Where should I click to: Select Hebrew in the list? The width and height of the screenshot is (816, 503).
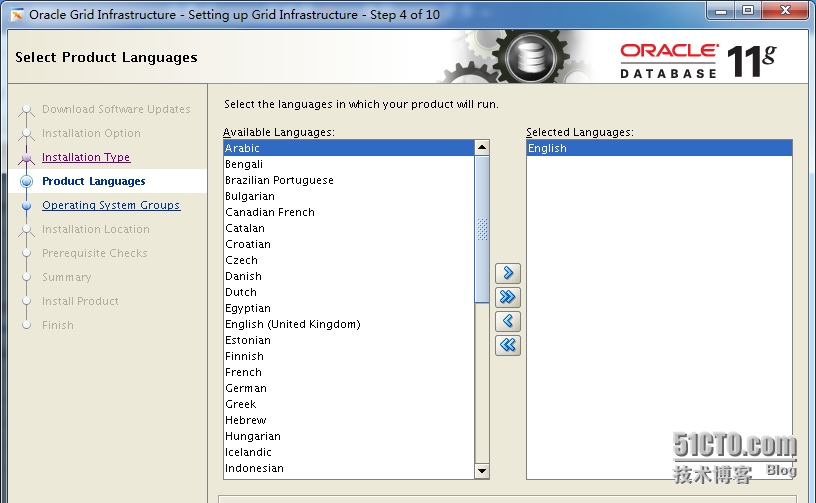click(x=349, y=420)
